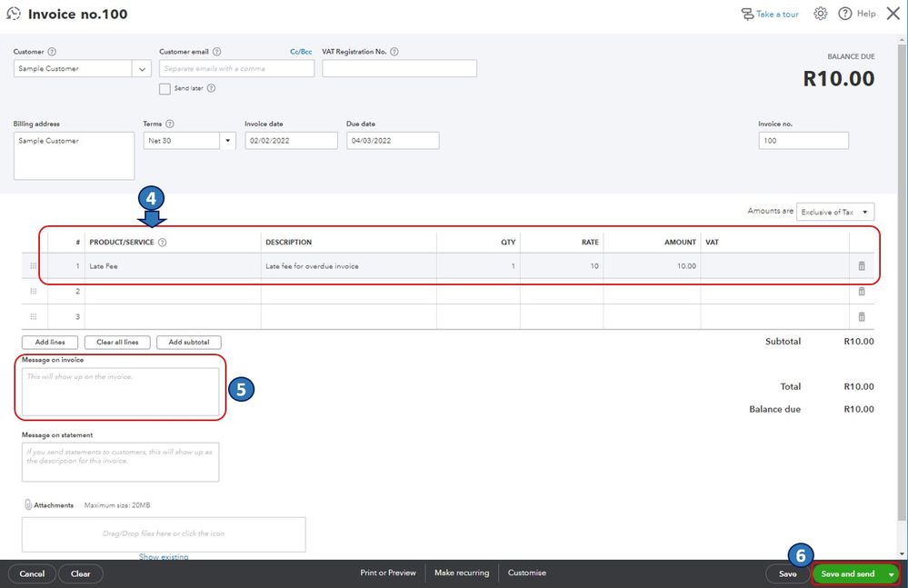This screenshot has width=908, height=588.
Task: Click help icon next to Terms
Action: (170, 124)
